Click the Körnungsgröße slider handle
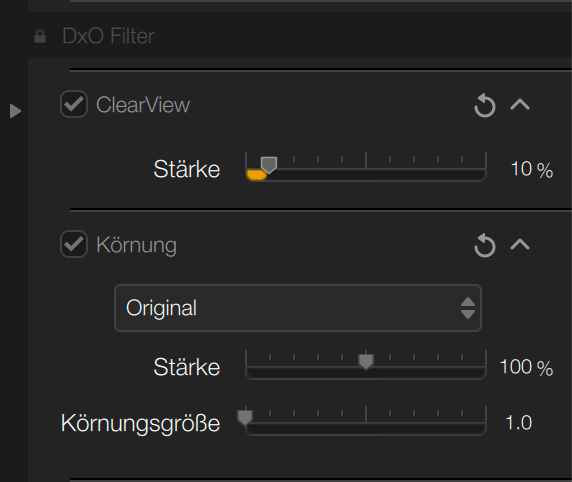The image size is (572, 482). coord(245,418)
